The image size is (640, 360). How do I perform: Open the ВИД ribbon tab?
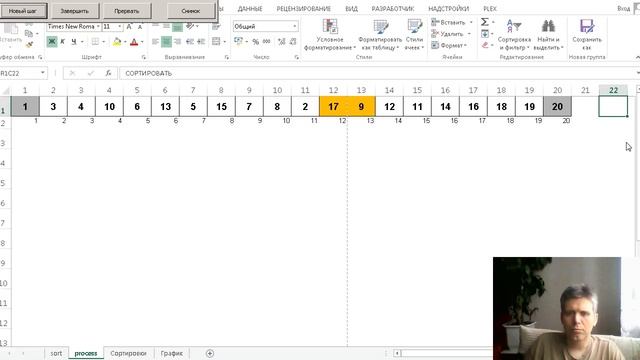[x=351, y=9]
